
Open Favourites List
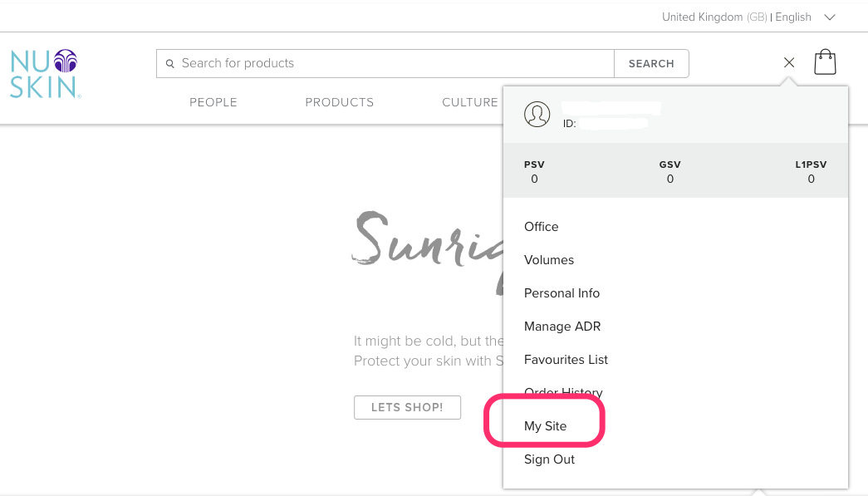[x=566, y=360]
